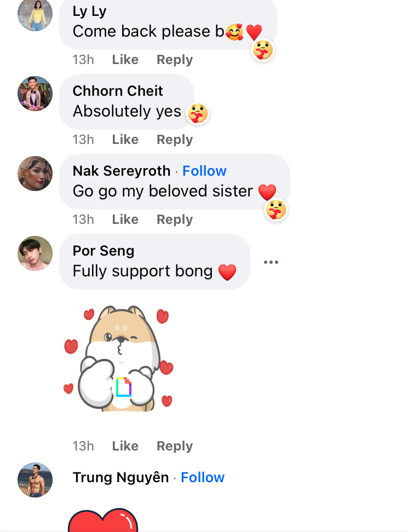This screenshot has width=408, height=532.
Task: Reply to Nak Sereyroth's comment
Action: [175, 219]
